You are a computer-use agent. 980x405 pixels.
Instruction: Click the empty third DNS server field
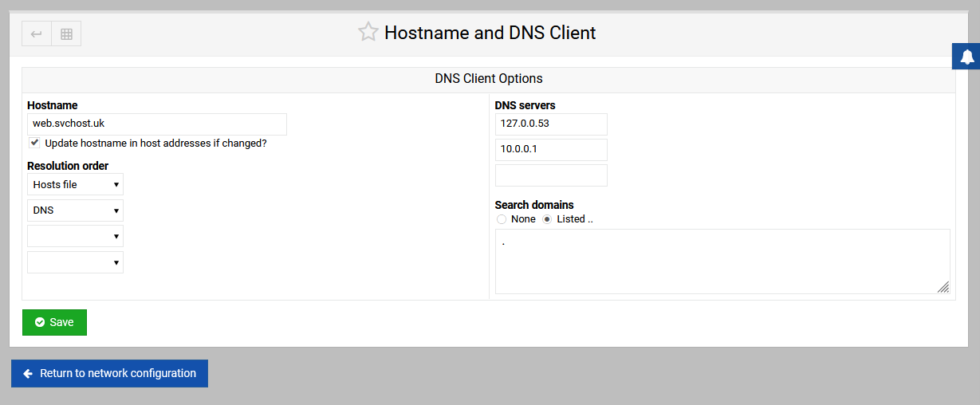[x=551, y=175]
